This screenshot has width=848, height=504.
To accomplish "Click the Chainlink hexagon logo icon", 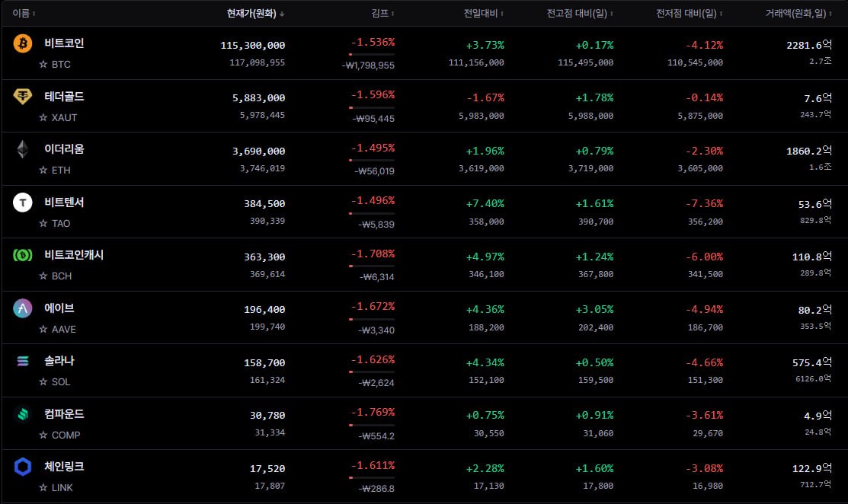I will pyautogui.click(x=23, y=467).
